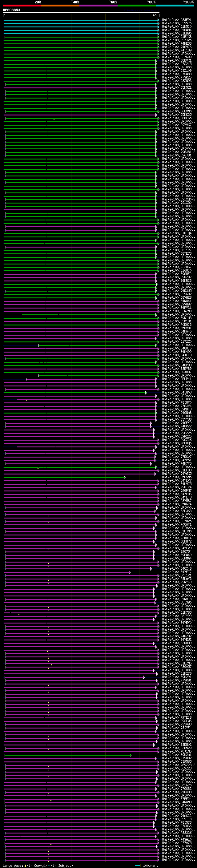The height and width of the screenshot is (868, 197).
Task: Select the UniRef100_B9PZ87 label
Action: tap(177, 277)
